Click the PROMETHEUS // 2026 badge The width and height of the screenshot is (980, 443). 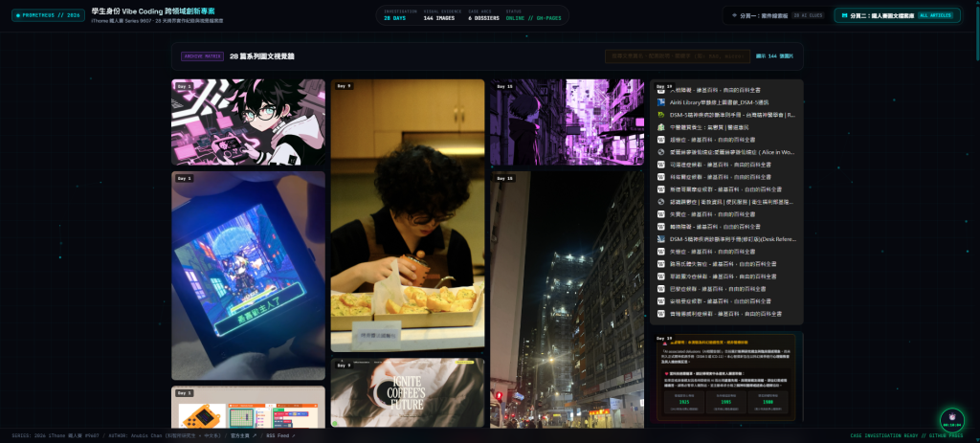point(48,15)
